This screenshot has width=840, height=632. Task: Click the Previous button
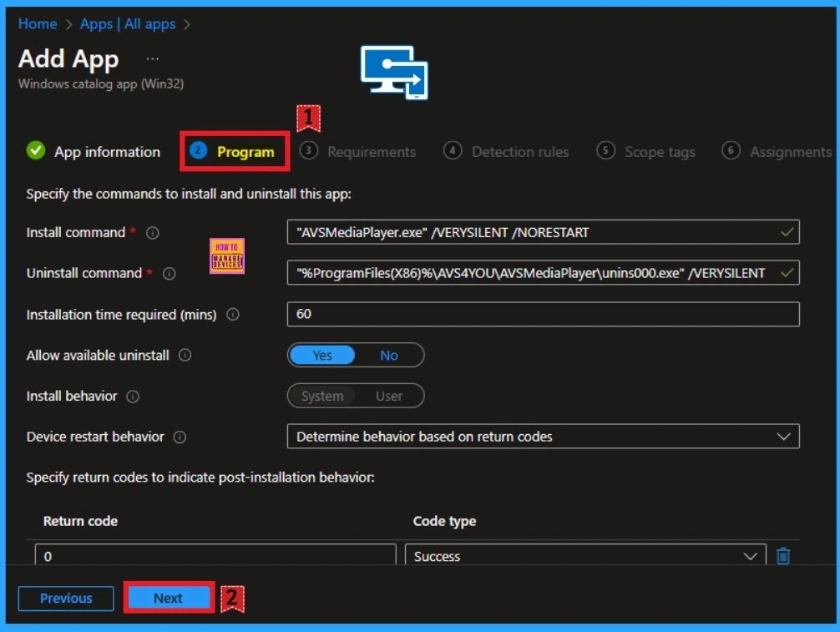[66, 598]
